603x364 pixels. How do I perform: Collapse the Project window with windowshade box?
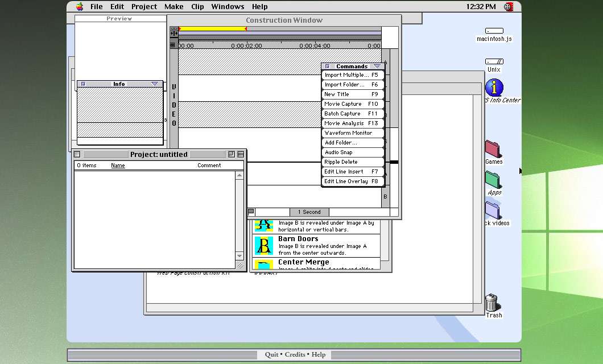241,154
